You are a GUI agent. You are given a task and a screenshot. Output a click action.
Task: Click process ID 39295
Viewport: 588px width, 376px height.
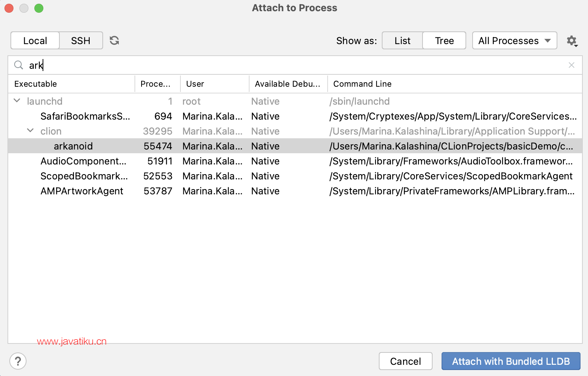tap(158, 131)
